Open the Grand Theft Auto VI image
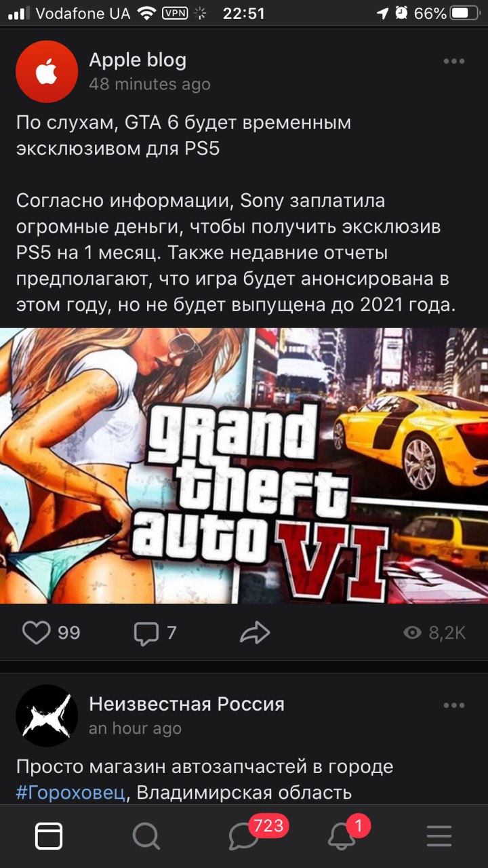488x868 pixels. click(x=244, y=465)
